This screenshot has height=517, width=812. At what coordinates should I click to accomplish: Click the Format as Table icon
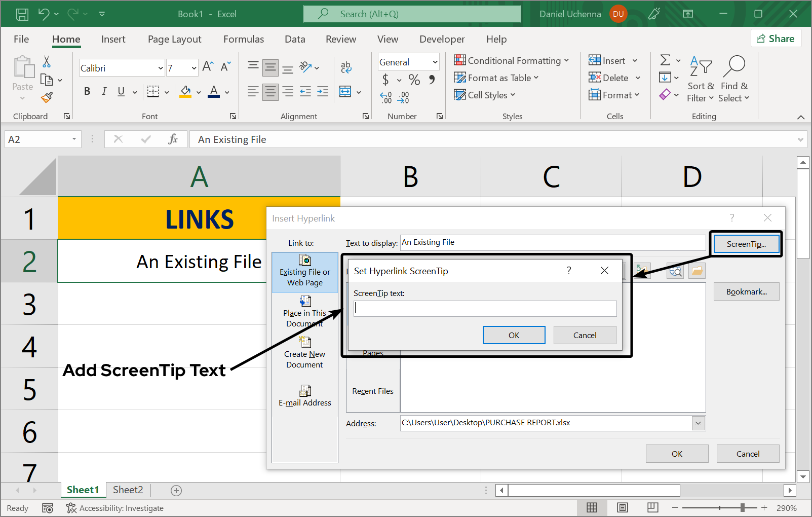click(459, 78)
